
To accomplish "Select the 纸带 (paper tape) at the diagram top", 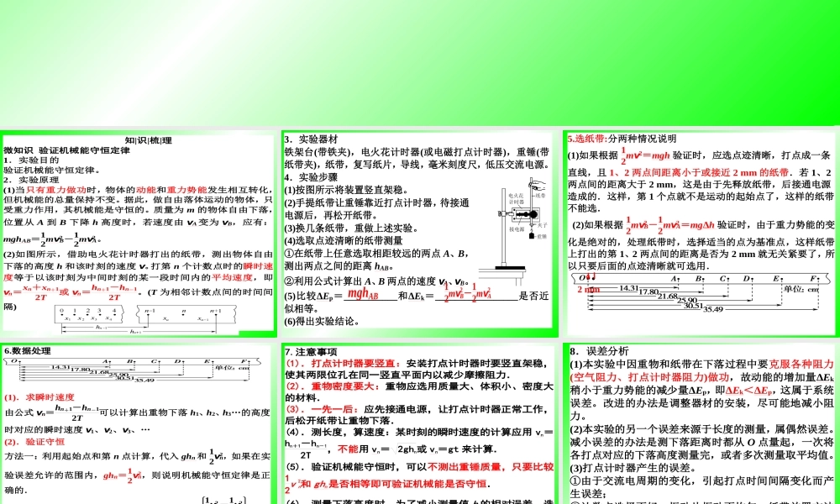I will [x=538, y=196].
